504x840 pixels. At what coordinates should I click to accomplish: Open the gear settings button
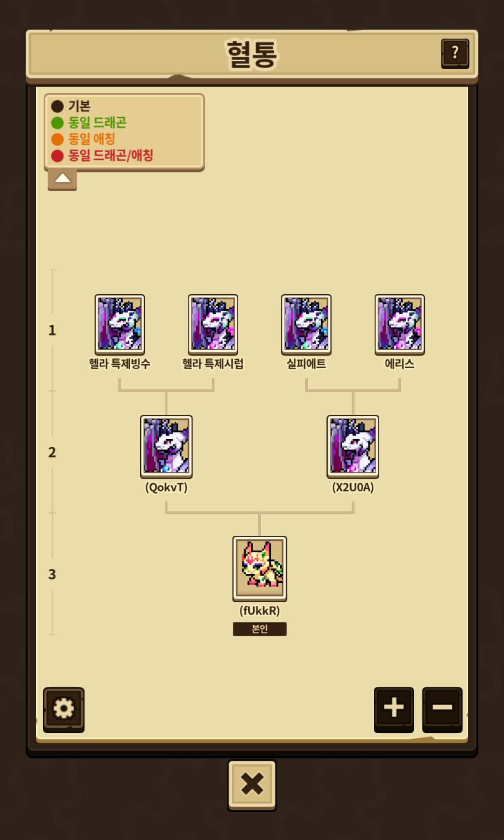[x=64, y=709]
